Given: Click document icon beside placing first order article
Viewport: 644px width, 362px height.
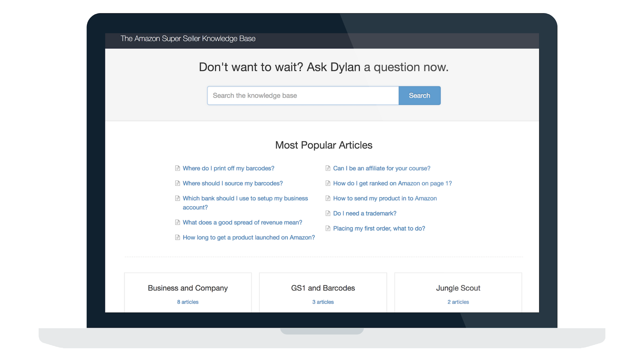Looking at the screenshot, I should tap(328, 228).
